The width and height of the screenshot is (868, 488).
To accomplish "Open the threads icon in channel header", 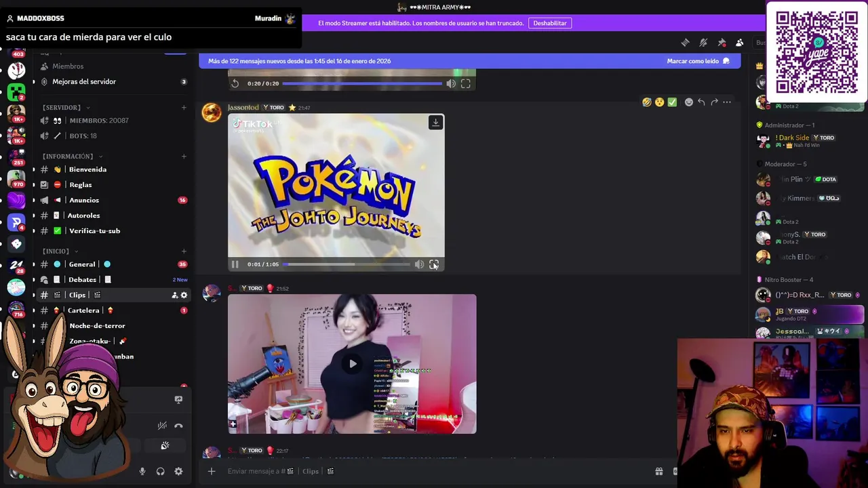I will tap(685, 43).
